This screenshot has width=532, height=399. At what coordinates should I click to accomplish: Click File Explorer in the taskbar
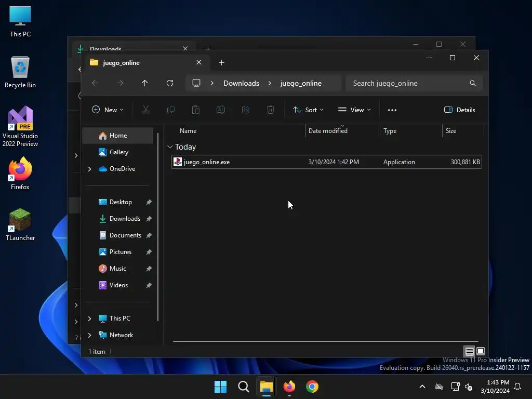coord(267,387)
